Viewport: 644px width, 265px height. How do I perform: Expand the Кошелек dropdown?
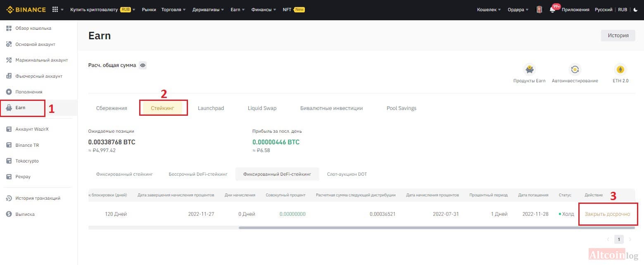click(x=489, y=10)
